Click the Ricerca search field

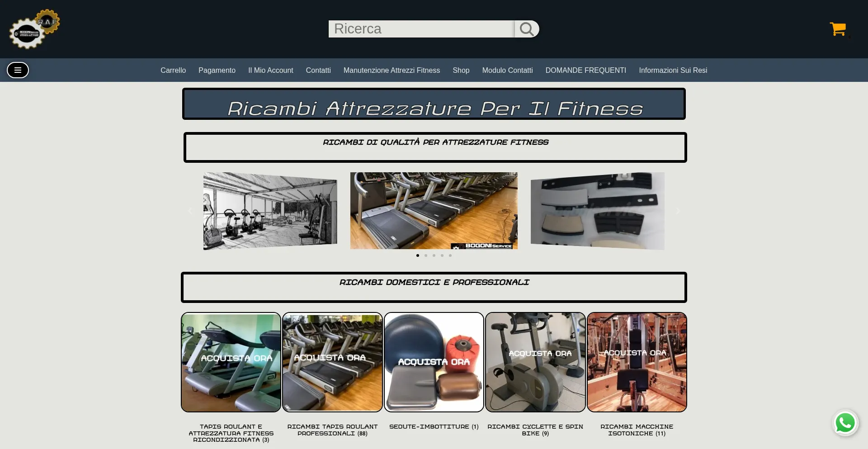pyautogui.click(x=421, y=29)
